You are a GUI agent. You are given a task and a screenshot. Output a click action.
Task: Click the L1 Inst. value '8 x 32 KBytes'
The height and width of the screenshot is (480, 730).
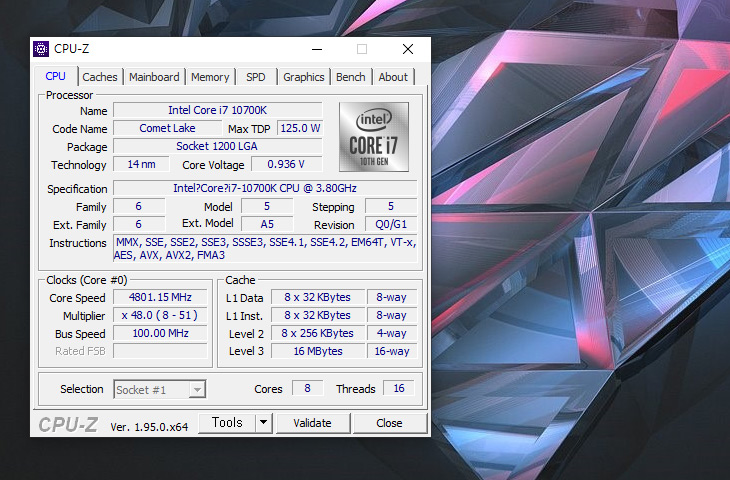pos(318,315)
